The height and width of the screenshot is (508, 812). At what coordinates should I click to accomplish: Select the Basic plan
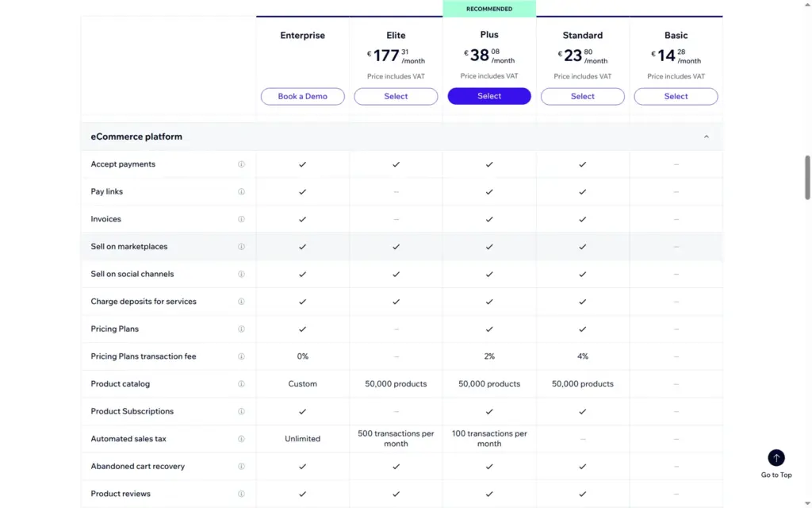click(676, 96)
